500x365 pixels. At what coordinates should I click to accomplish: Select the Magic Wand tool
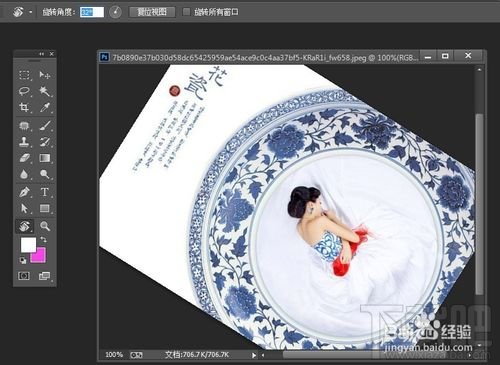[44, 91]
